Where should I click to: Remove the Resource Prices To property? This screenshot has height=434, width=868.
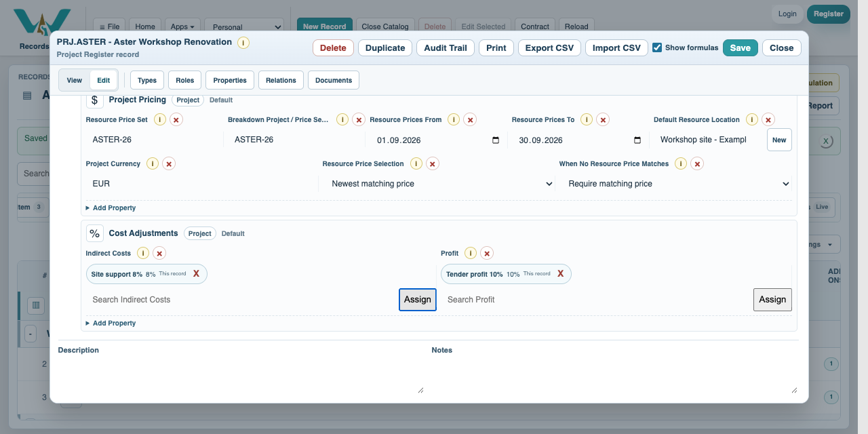coord(603,119)
